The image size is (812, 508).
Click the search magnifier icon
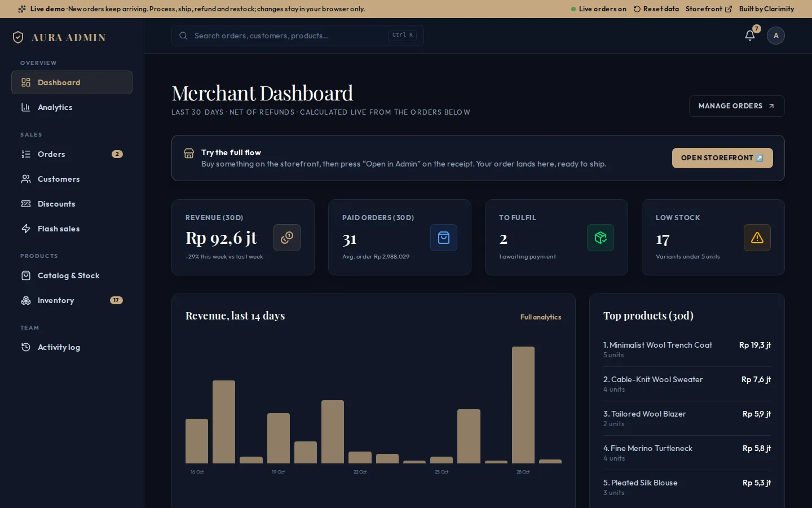[x=183, y=36]
